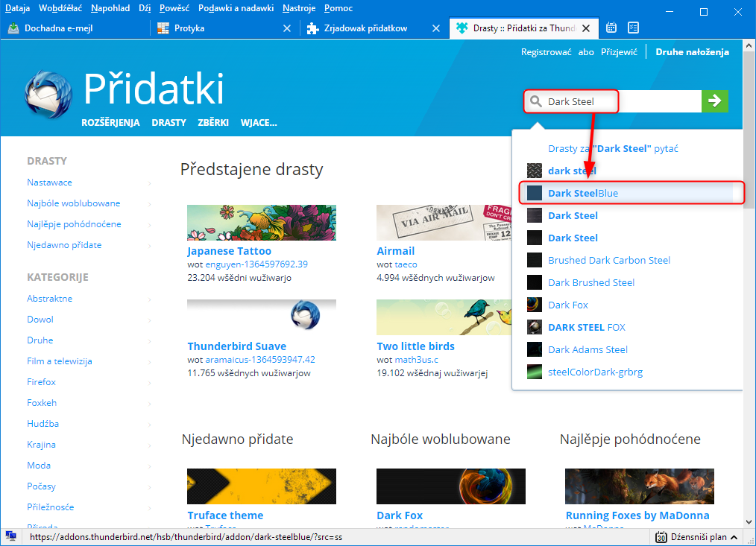Click the Brushed Dark Carbon Steel icon

[x=535, y=260]
